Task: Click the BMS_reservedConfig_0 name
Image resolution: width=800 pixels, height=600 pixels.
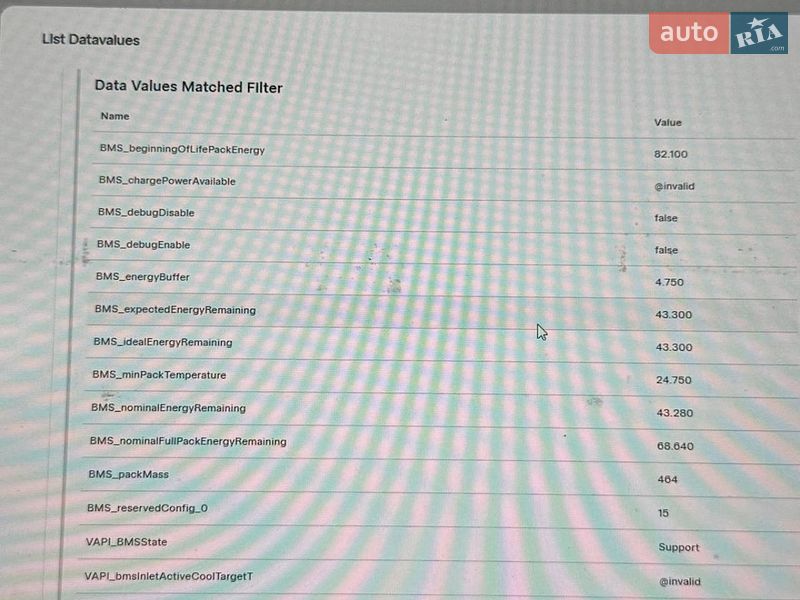Action: point(147,508)
